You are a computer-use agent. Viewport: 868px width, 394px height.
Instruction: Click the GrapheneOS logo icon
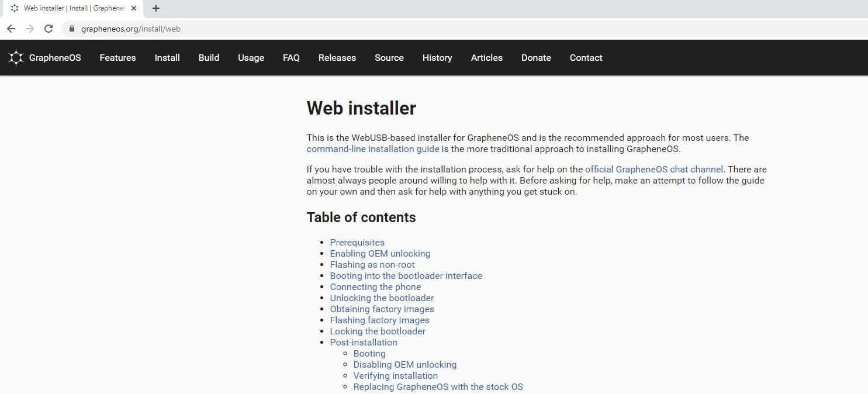pos(16,57)
